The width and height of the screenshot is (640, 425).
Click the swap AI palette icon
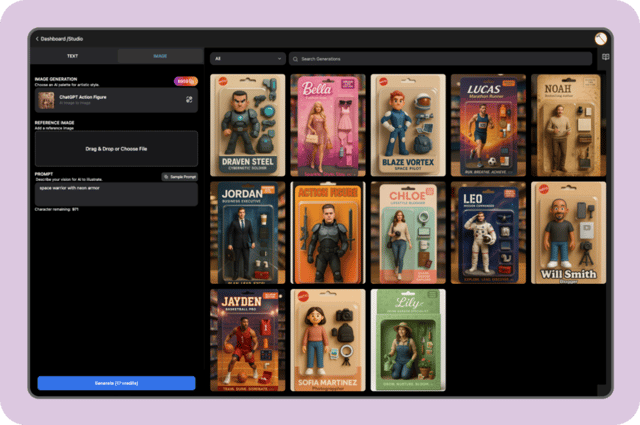pos(189,99)
